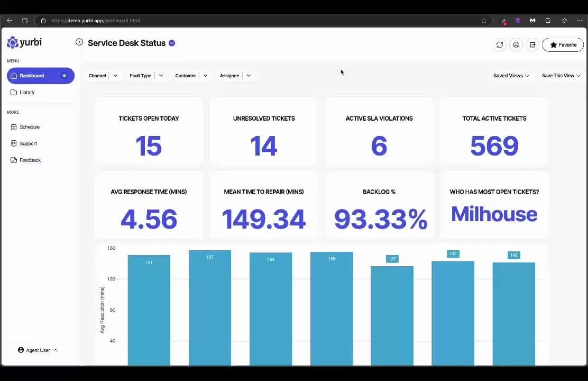Viewport: 588px width, 381px height.
Task: Click the print dashboard icon
Action: 516,45
